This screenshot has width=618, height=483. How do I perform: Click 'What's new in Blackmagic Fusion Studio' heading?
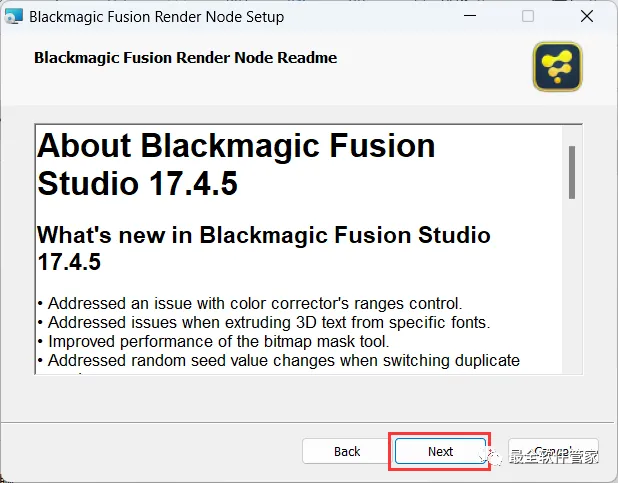point(264,248)
